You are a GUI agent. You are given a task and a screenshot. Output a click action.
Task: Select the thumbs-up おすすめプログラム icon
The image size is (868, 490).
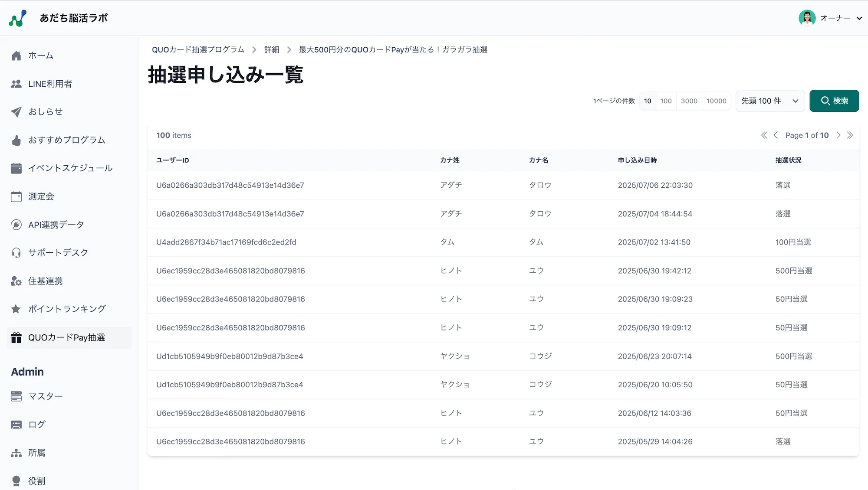[16, 140]
